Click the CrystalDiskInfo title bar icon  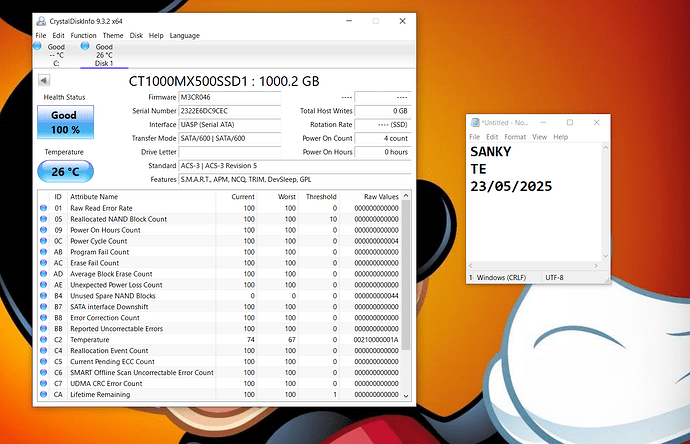click(40, 20)
